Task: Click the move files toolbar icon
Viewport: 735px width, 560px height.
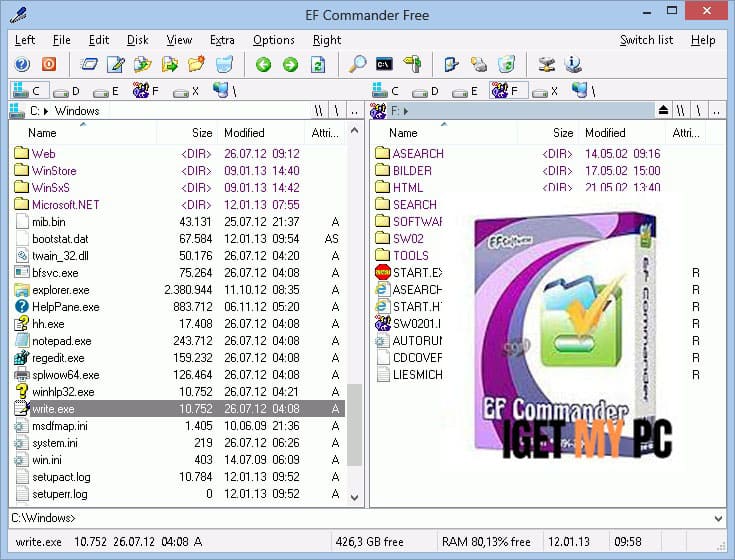Action: point(170,64)
